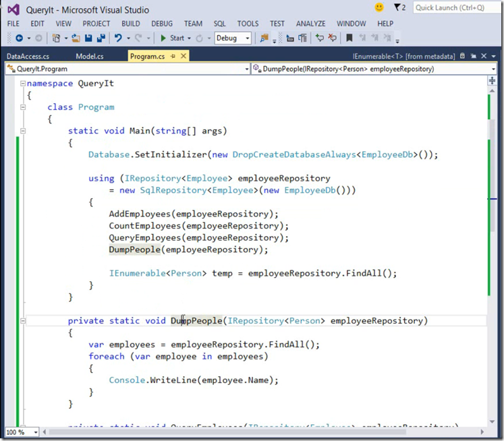Open the SQL menu

tap(219, 24)
